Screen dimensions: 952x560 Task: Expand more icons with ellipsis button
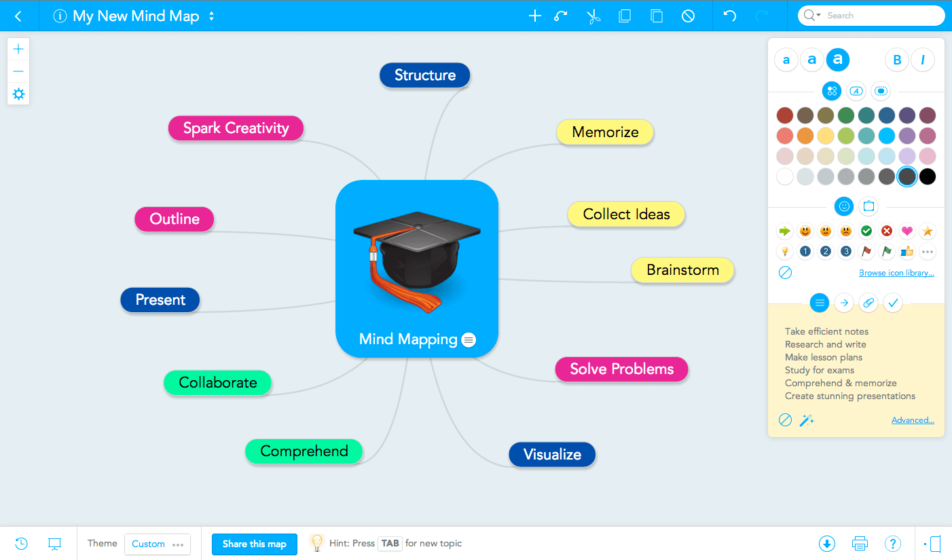coord(928,252)
